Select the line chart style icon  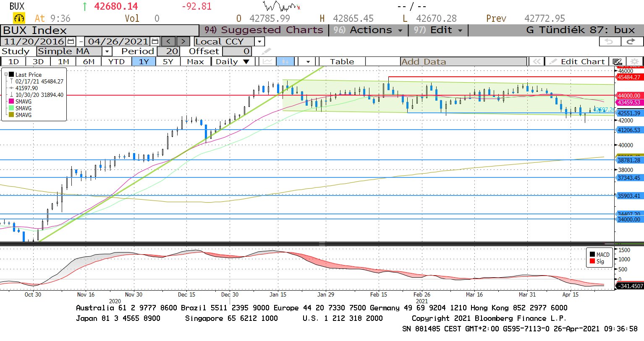267,62
